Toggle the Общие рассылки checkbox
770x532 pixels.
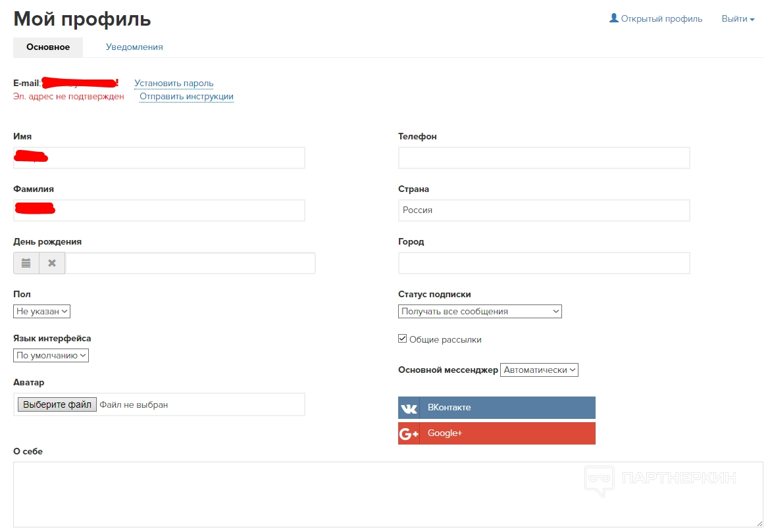click(x=403, y=339)
